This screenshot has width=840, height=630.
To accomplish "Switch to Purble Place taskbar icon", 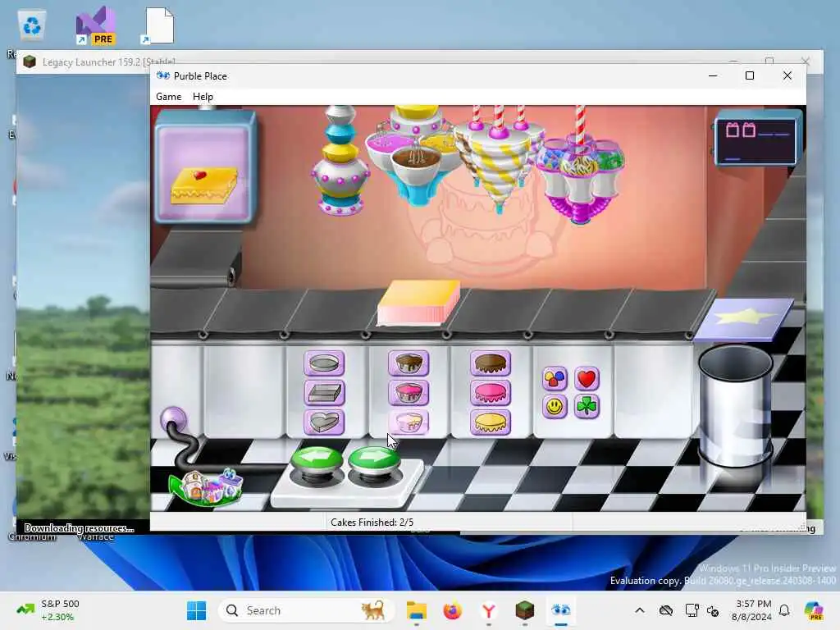I will click(x=561, y=610).
